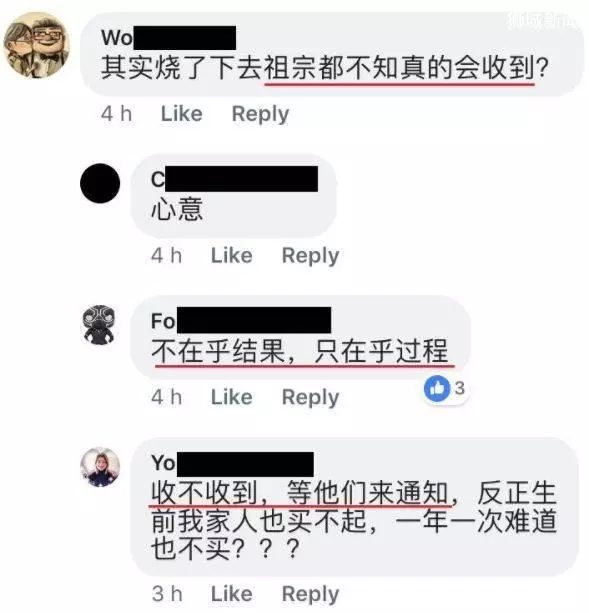This screenshot has width=589, height=613.
Task: Open the commenter name starting with C
Action: click(x=235, y=179)
